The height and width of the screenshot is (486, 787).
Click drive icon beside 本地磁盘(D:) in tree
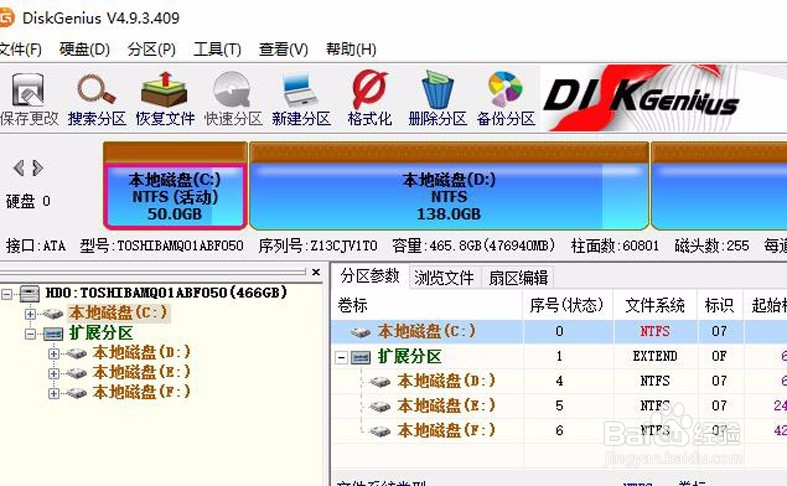click(x=76, y=354)
